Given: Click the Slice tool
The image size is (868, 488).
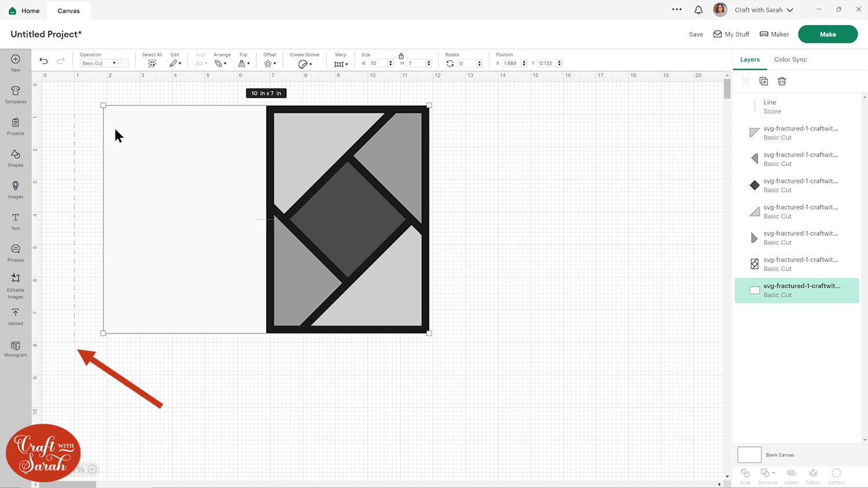Looking at the screenshot, I should click(x=745, y=476).
